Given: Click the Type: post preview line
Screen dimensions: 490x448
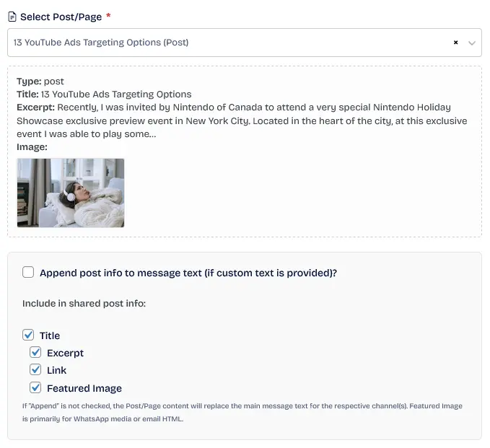Looking at the screenshot, I should (x=40, y=82).
